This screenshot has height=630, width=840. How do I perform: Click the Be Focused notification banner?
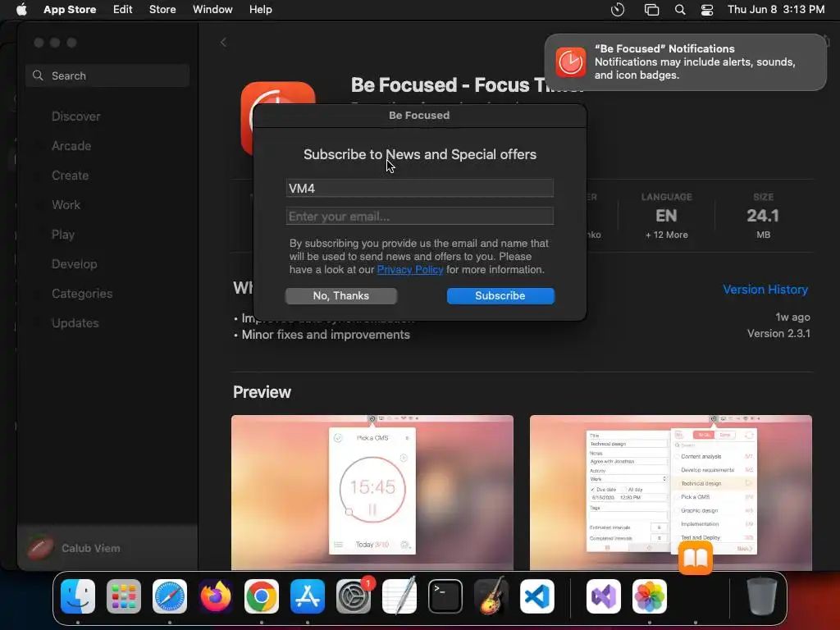coord(685,62)
